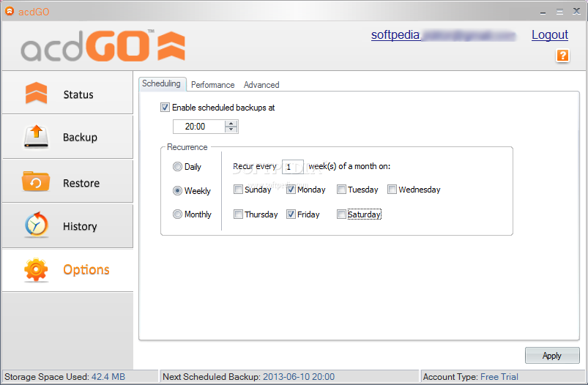The image size is (588, 385).
Task: Toggle Enable scheduled backups checkbox
Action: 165,107
